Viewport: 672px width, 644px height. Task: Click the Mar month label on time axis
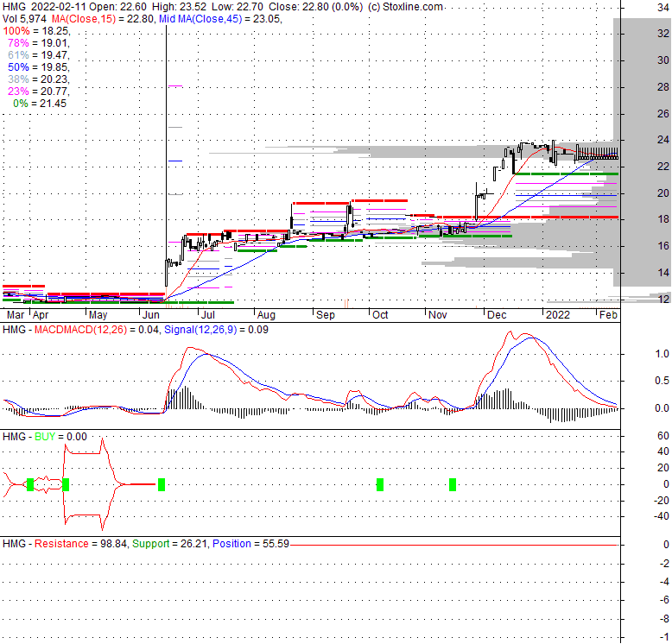[x=16, y=315]
